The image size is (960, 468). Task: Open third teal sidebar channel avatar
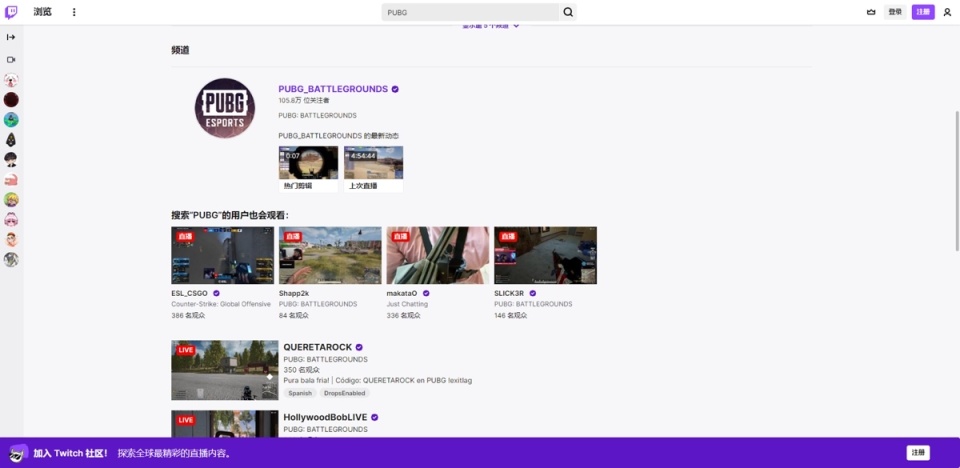coord(11,119)
